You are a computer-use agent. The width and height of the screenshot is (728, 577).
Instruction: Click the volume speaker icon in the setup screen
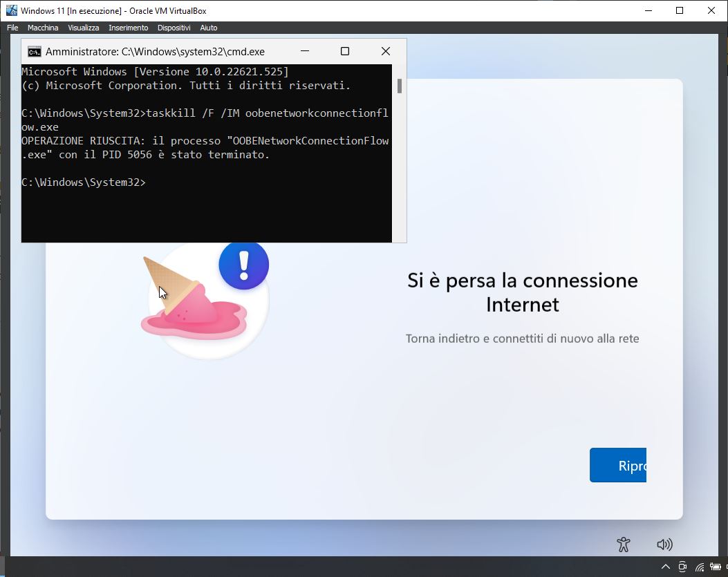click(664, 545)
